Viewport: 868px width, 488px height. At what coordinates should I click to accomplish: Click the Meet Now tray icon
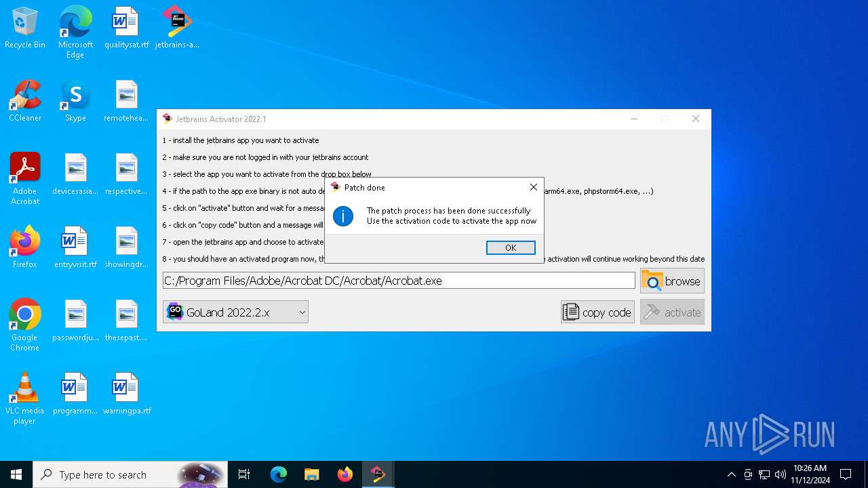(x=748, y=474)
